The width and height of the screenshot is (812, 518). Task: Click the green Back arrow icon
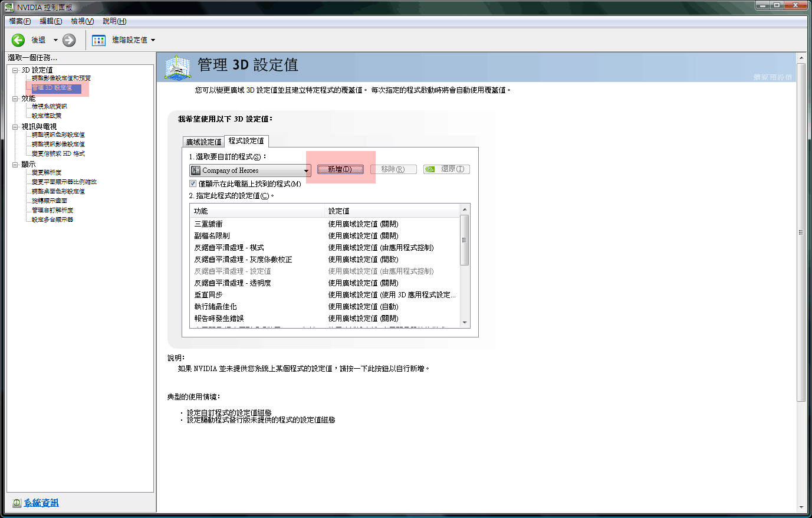tap(18, 40)
